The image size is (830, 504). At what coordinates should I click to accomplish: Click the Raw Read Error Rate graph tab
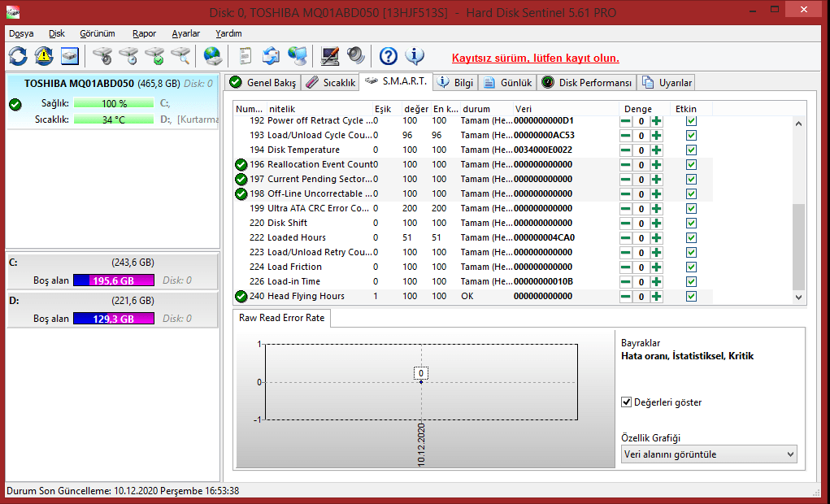[281, 318]
